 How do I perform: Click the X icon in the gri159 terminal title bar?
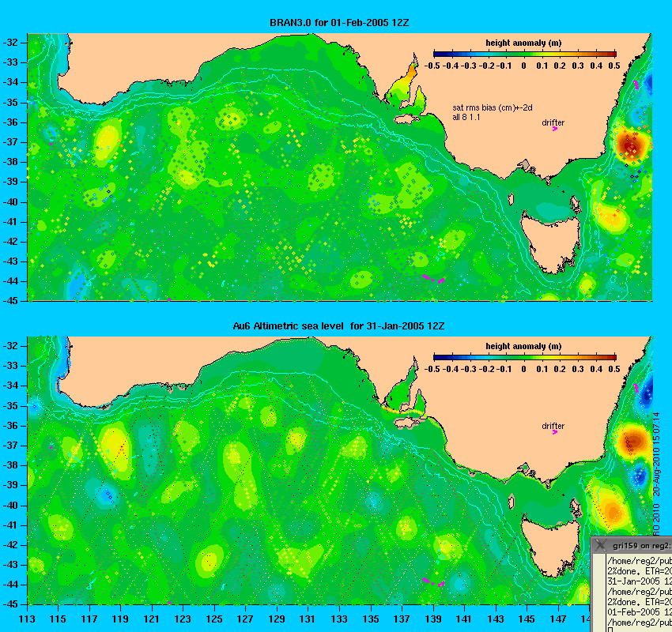tap(600, 545)
